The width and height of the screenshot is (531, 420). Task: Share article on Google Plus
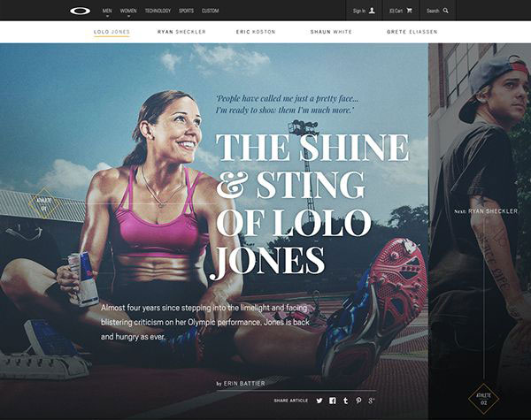coord(372,401)
